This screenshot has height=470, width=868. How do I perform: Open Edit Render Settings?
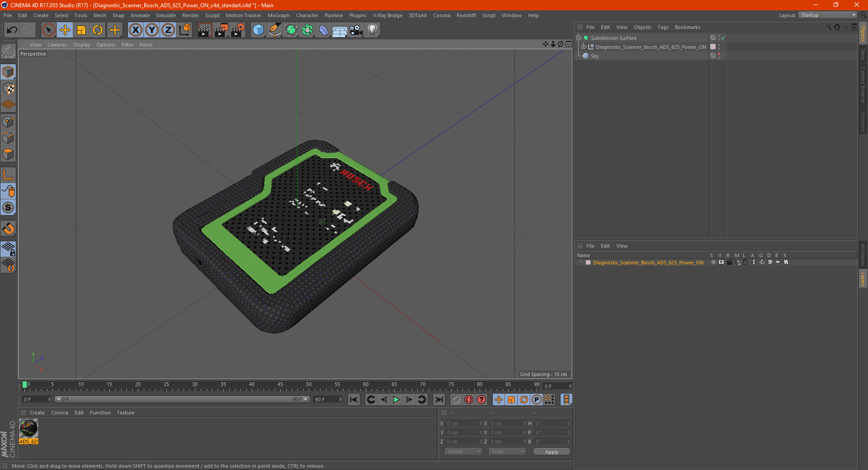(x=238, y=30)
